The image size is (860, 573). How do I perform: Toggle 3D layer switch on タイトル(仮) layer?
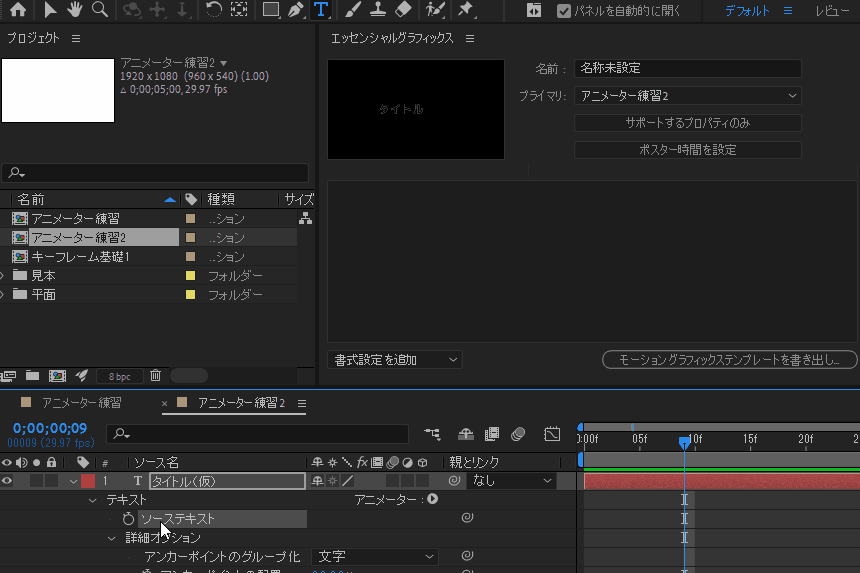tap(422, 481)
